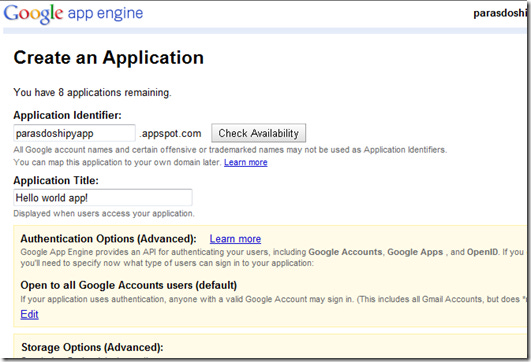Click 'You can map this application' text
The width and height of the screenshot is (531, 362).
(117, 163)
